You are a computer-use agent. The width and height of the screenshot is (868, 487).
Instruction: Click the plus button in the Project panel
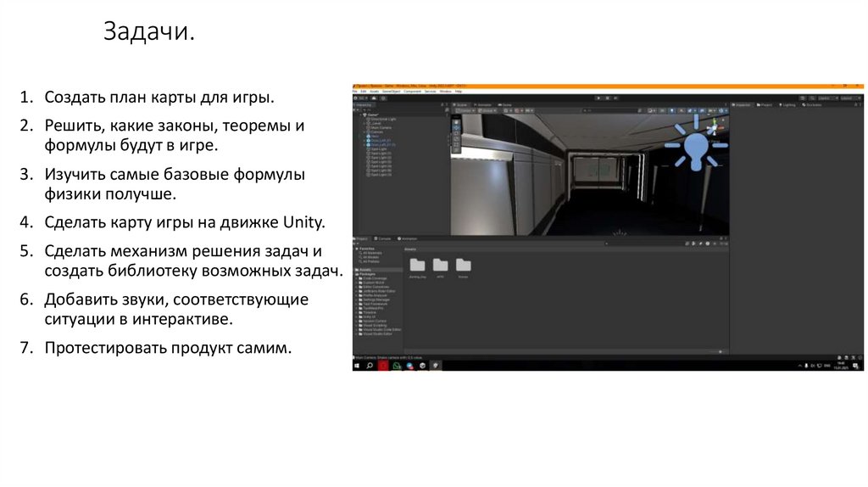(355, 243)
